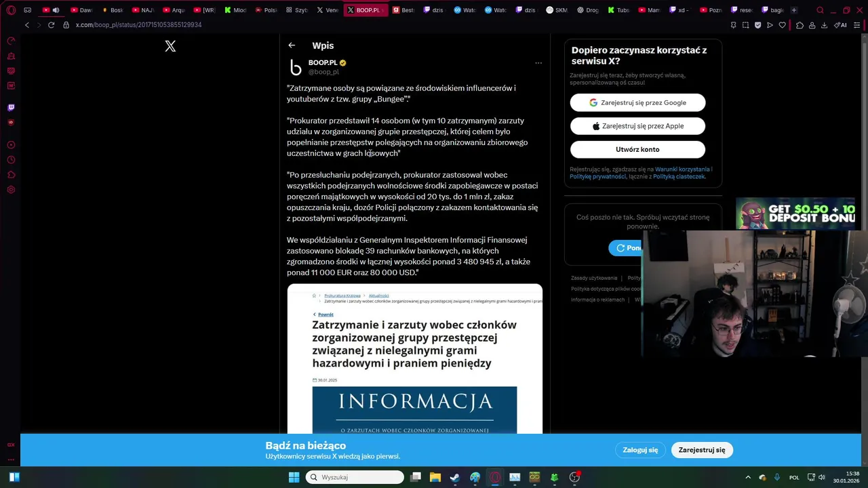The image size is (868, 488).
Task: Open the Warunki korzystania link
Action: pos(682,169)
